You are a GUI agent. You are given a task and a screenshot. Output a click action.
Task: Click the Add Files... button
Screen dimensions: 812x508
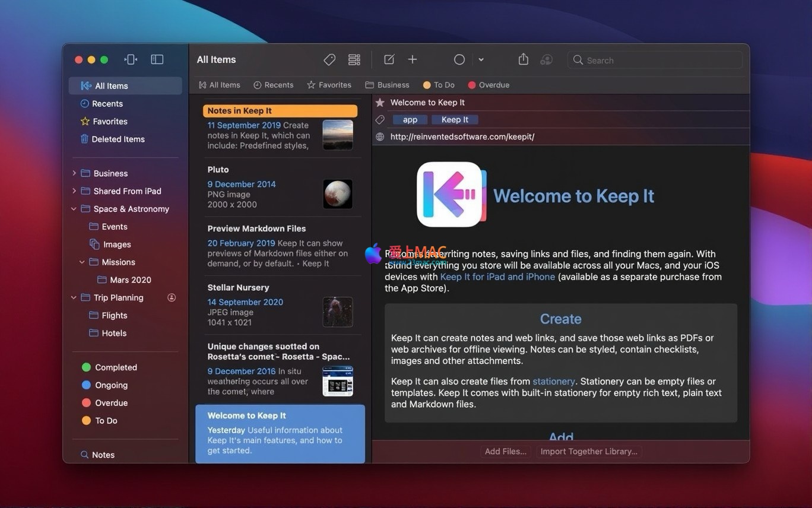coord(505,452)
